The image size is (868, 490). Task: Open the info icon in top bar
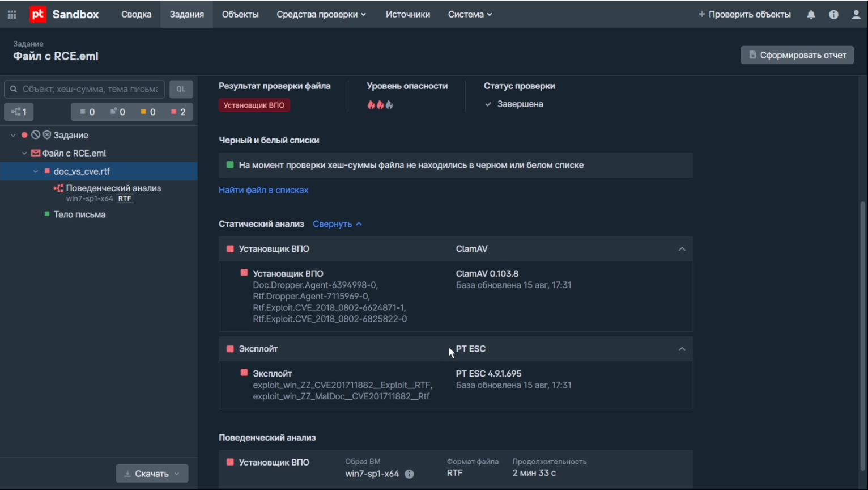833,14
